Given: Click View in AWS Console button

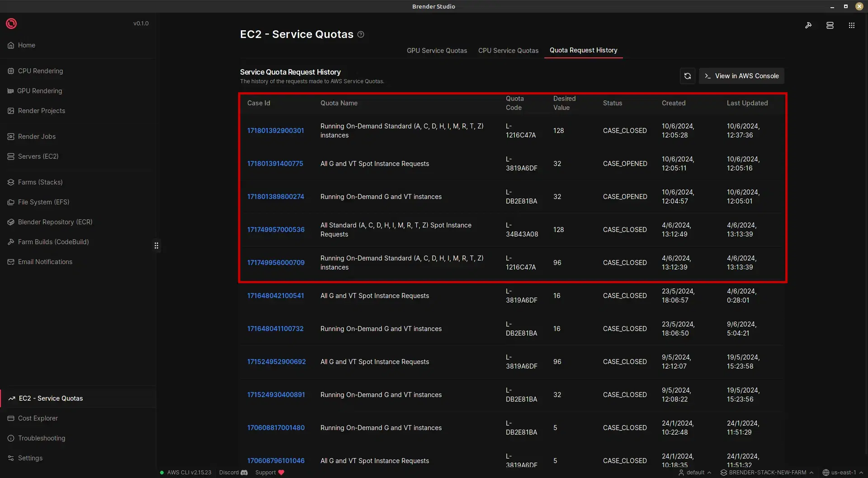Looking at the screenshot, I should click(x=741, y=76).
